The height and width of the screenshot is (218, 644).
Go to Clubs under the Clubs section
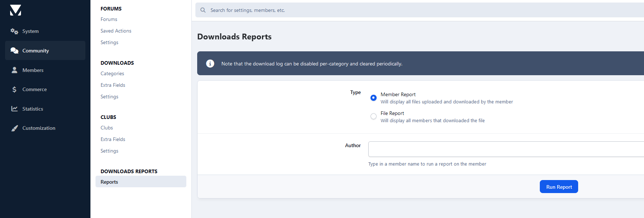[107, 128]
